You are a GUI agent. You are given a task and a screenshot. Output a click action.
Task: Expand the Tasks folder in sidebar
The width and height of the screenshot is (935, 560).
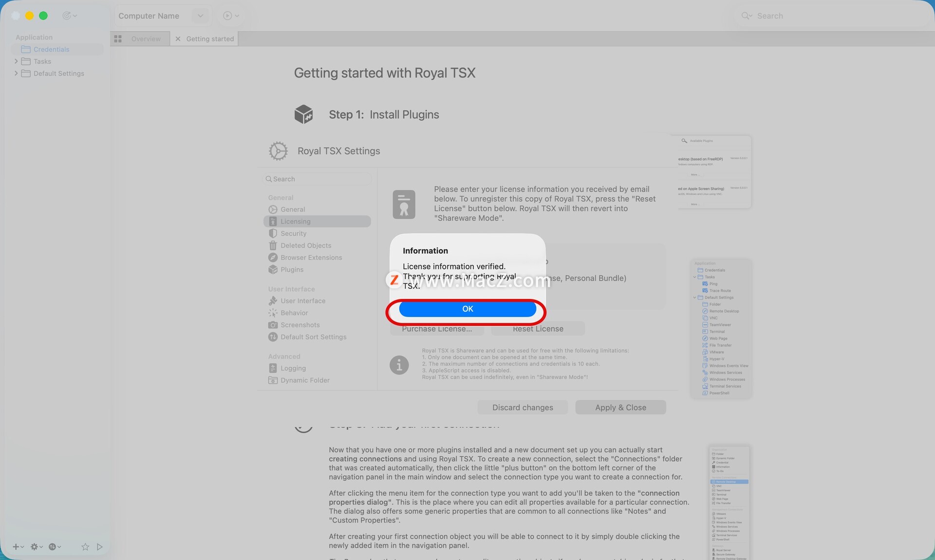coord(16,61)
